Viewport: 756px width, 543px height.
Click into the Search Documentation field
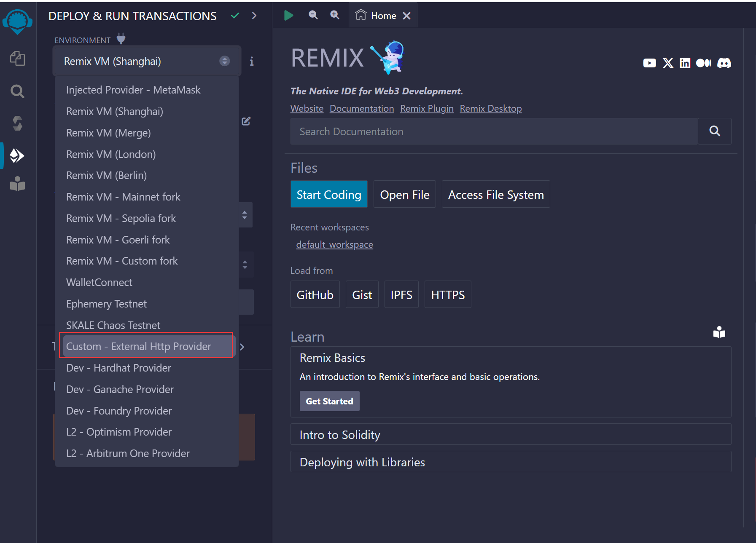(494, 131)
